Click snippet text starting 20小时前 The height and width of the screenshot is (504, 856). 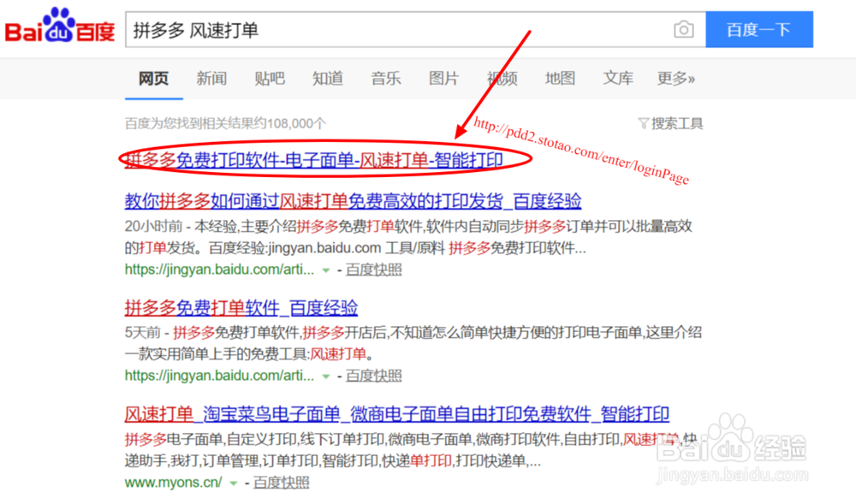(x=408, y=237)
